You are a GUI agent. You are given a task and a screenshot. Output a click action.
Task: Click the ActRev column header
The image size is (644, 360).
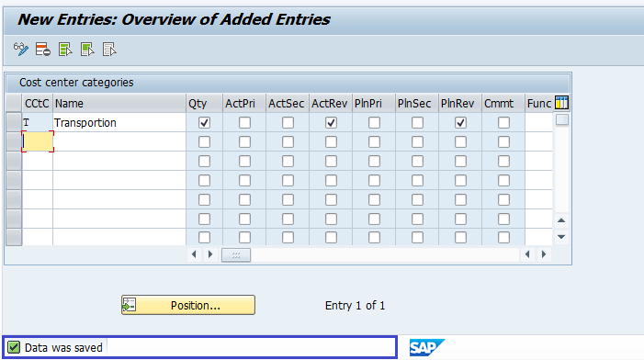click(331, 104)
